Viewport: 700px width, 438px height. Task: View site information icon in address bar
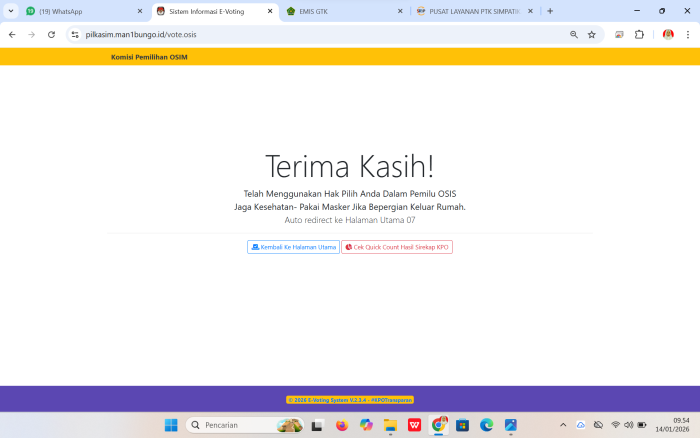(x=74, y=34)
